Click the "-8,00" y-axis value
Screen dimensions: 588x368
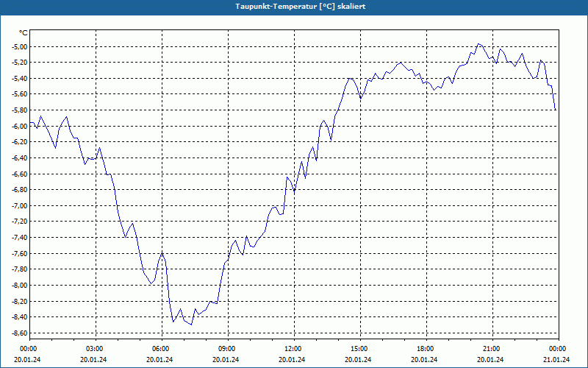(19, 286)
